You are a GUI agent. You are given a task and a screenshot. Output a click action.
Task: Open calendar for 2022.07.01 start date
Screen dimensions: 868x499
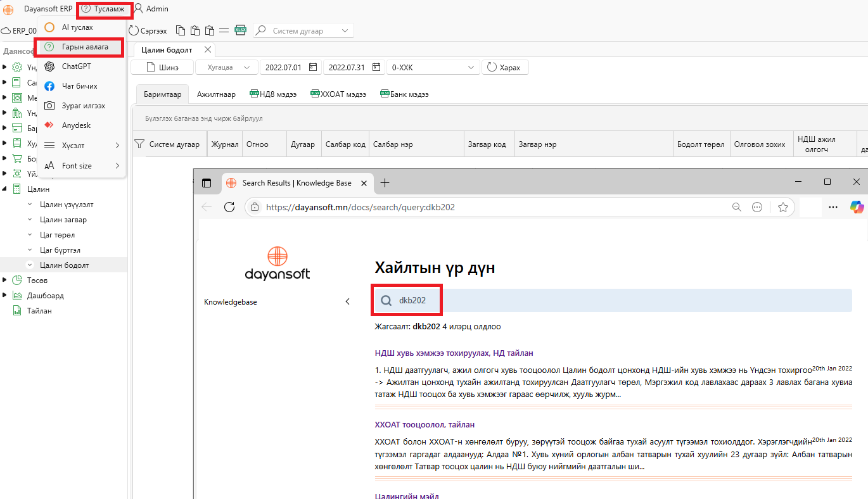point(312,67)
